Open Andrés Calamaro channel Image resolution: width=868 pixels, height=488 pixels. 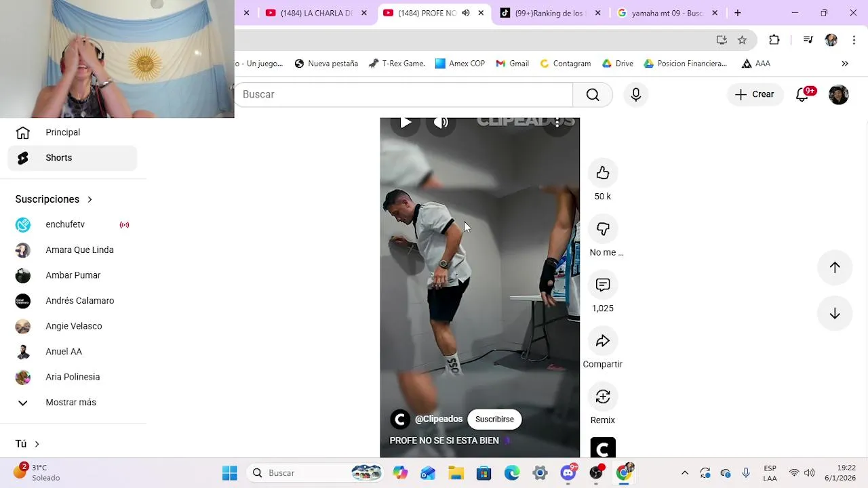[x=73, y=301]
